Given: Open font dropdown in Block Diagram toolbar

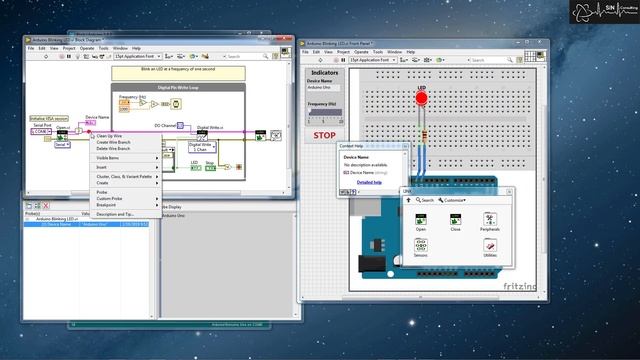Looking at the screenshot, I should tap(138, 56).
